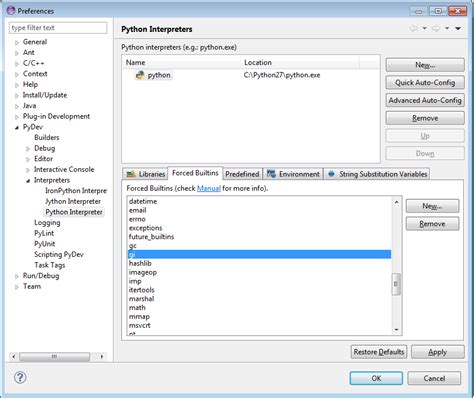Click the back navigation arrow icon
Screen dimensions: 474x398
414,28
